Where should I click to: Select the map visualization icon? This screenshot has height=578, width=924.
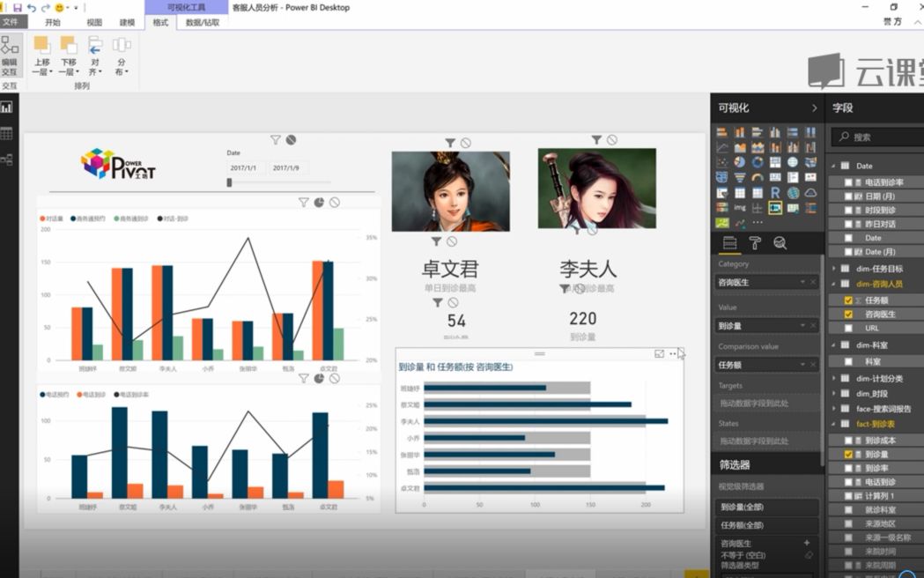(792, 160)
